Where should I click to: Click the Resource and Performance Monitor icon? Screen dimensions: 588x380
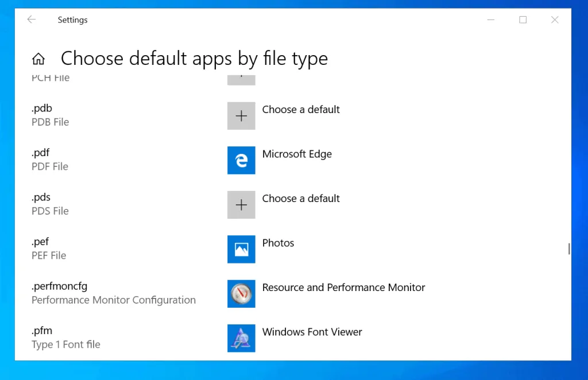pos(241,294)
